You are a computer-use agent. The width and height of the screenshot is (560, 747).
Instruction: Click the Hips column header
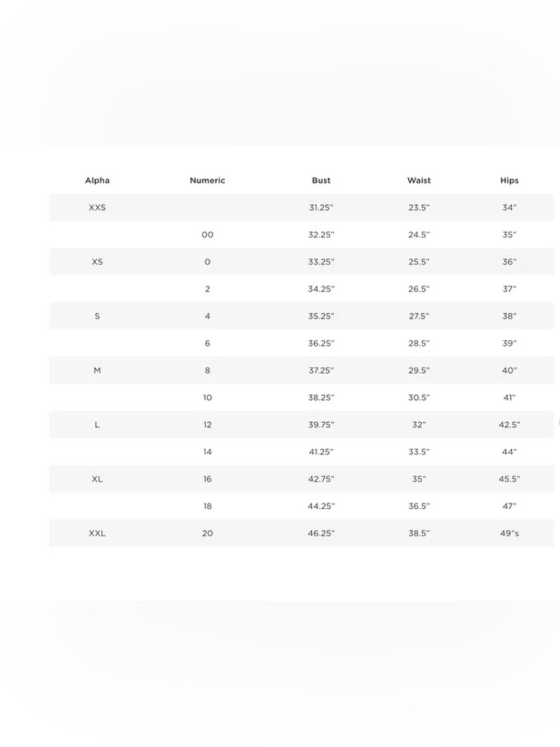pos(509,180)
